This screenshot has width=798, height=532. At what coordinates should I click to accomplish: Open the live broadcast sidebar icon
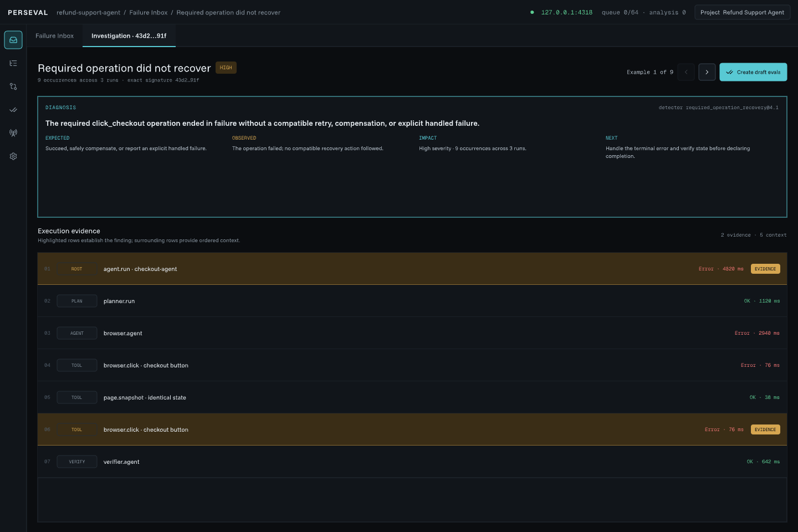[x=13, y=133]
